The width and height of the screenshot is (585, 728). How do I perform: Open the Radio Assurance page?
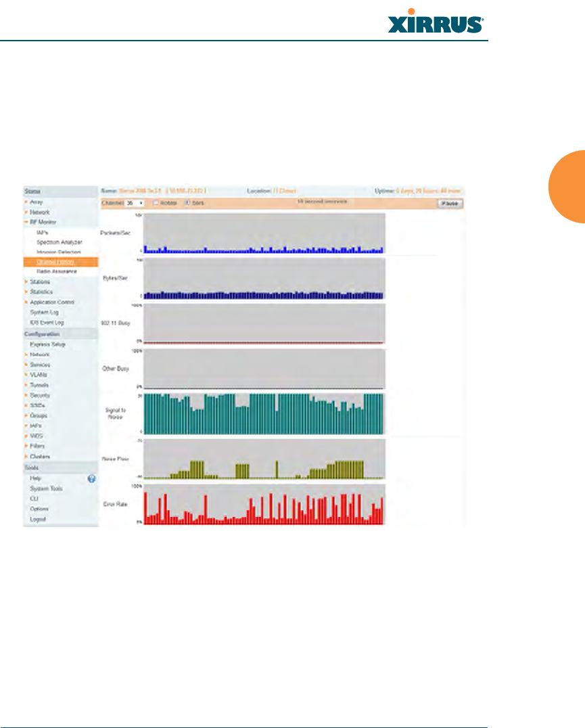(x=57, y=271)
